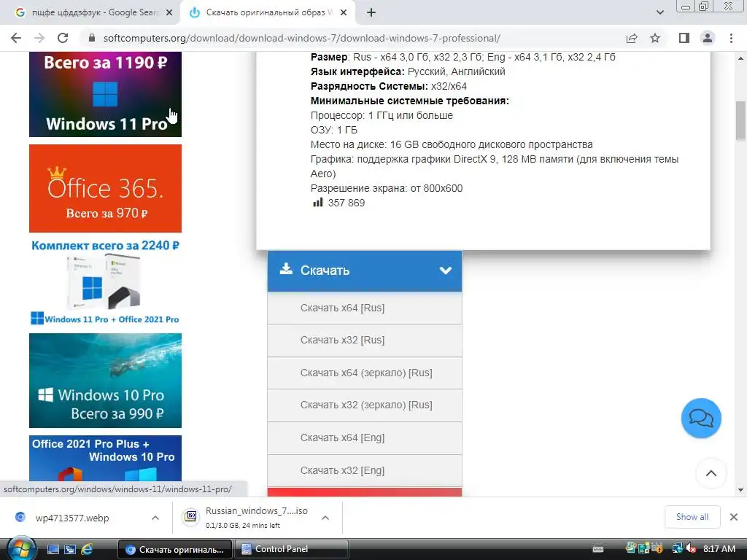Screen dimensions: 747x560
Task: Click the Язык интерфейса line
Action: [x=408, y=72]
